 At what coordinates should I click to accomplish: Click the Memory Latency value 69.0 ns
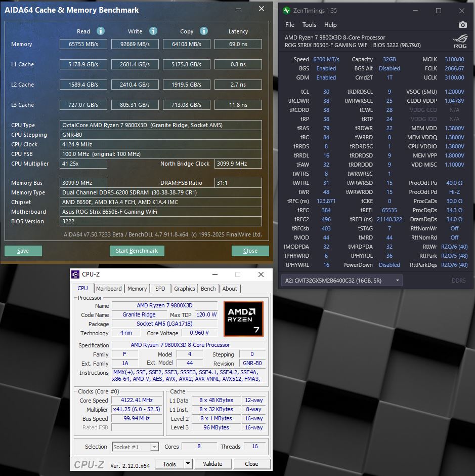238,44
